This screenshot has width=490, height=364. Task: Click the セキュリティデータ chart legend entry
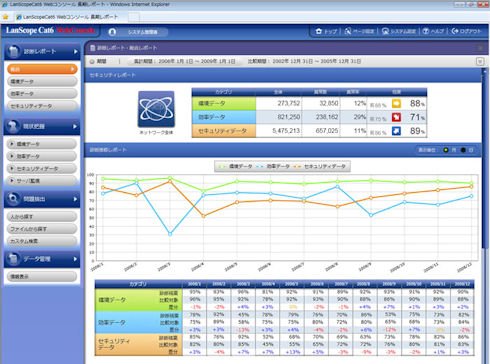(x=320, y=166)
